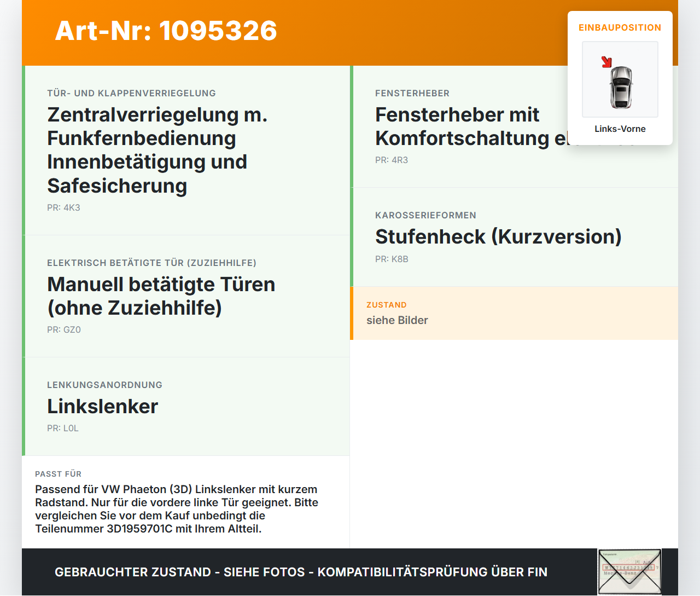Click 'TÜR- UND KLAPPENVERRIEGELUNG' label
Screen dimensions: 700x596
tap(131, 93)
